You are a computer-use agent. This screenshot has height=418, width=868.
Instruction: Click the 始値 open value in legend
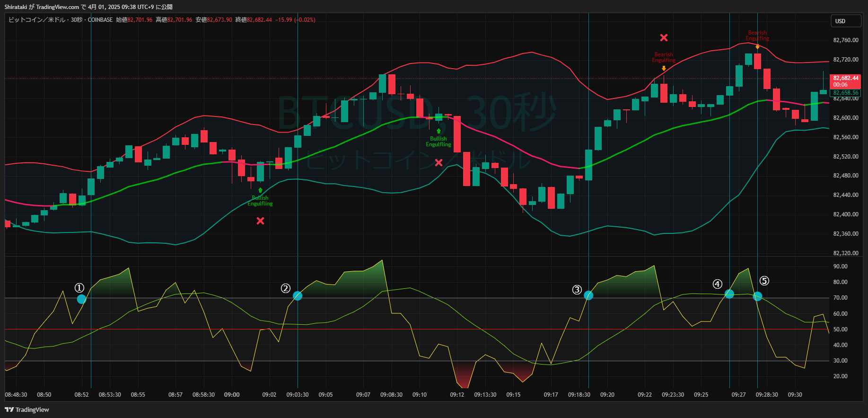tap(134, 20)
